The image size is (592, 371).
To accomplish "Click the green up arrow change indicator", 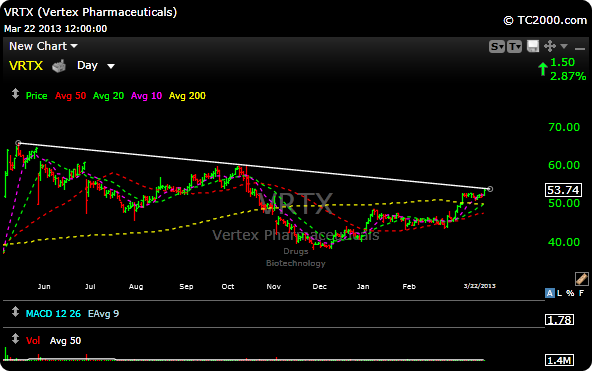I will 543,69.
